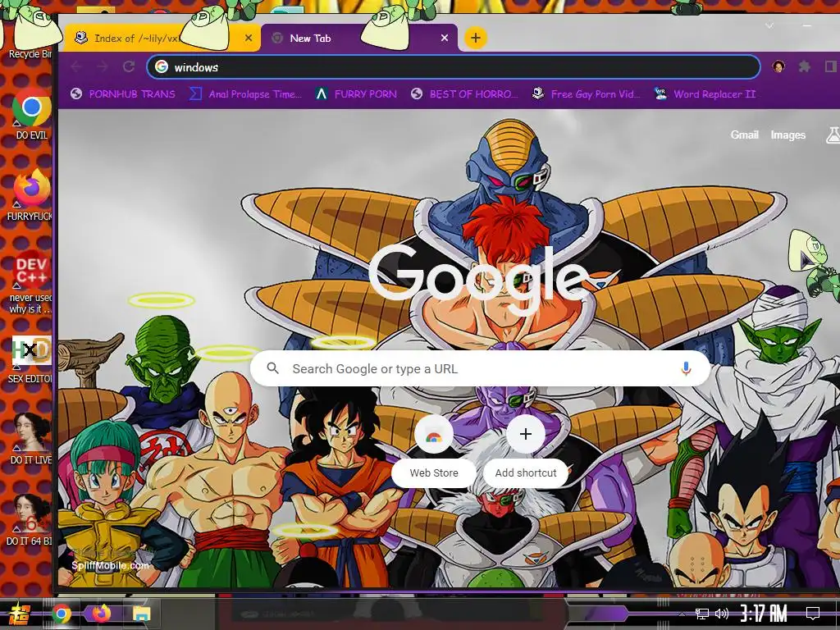
Task: Open the volume tray icon
Action: 722,613
